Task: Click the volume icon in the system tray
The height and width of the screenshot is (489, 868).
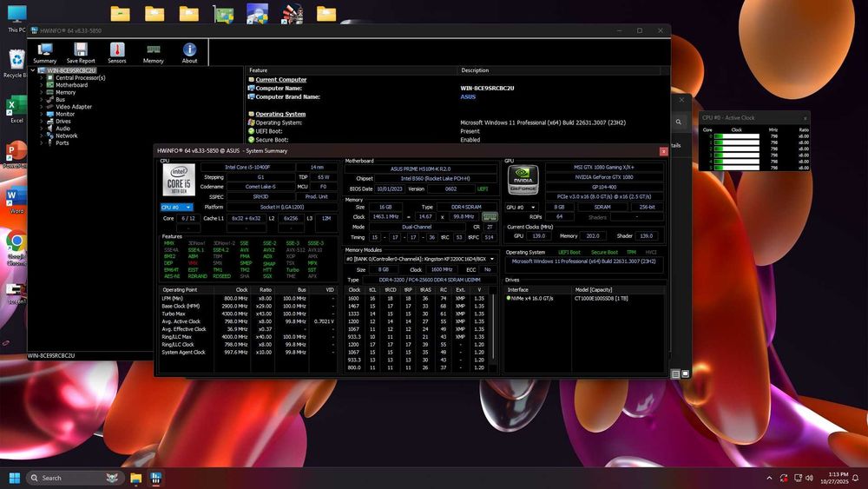Action: pos(809,478)
